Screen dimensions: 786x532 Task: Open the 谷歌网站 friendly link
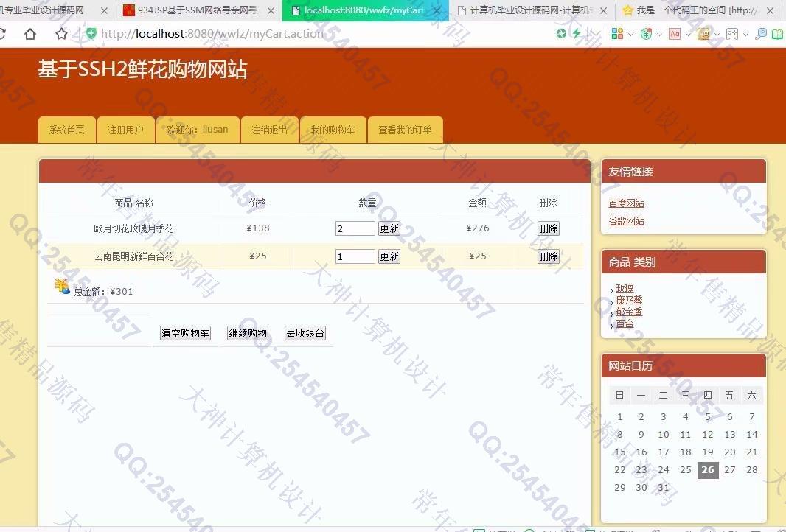[626, 221]
